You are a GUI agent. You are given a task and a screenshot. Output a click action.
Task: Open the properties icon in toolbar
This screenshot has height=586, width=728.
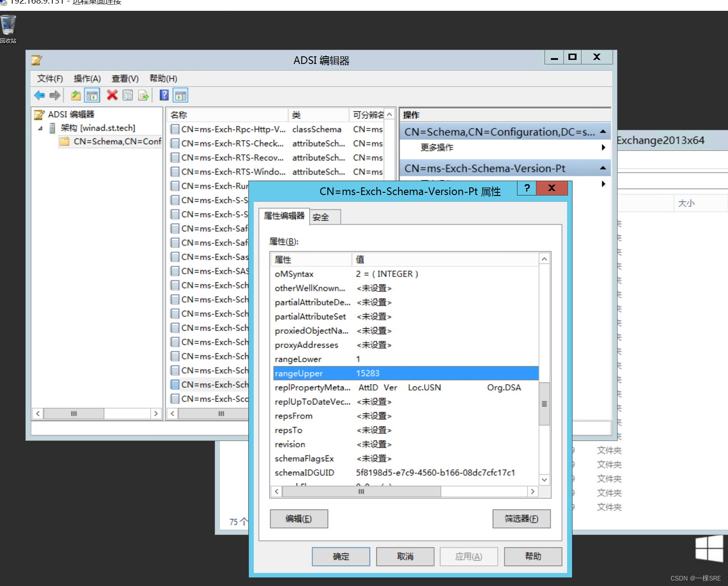click(128, 95)
